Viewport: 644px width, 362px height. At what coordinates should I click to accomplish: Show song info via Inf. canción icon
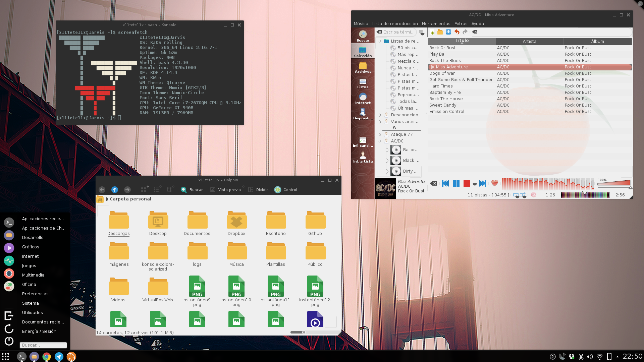pyautogui.click(x=363, y=142)
